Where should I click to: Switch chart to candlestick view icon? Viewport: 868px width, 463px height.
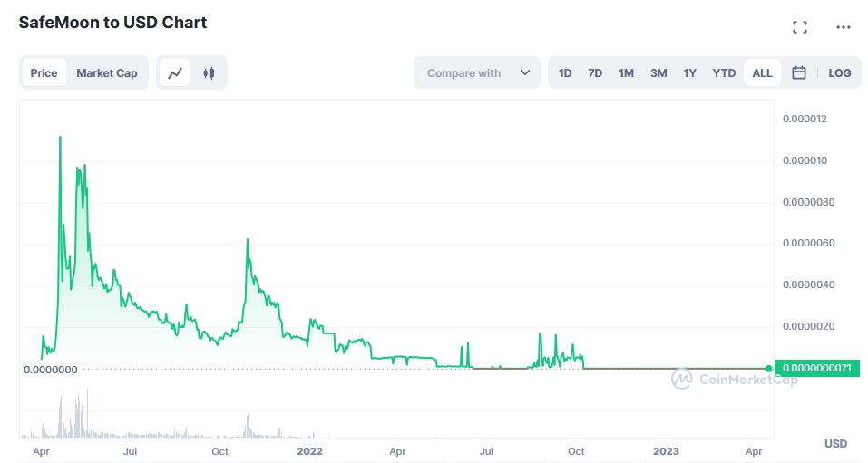[x=209, y=73]
